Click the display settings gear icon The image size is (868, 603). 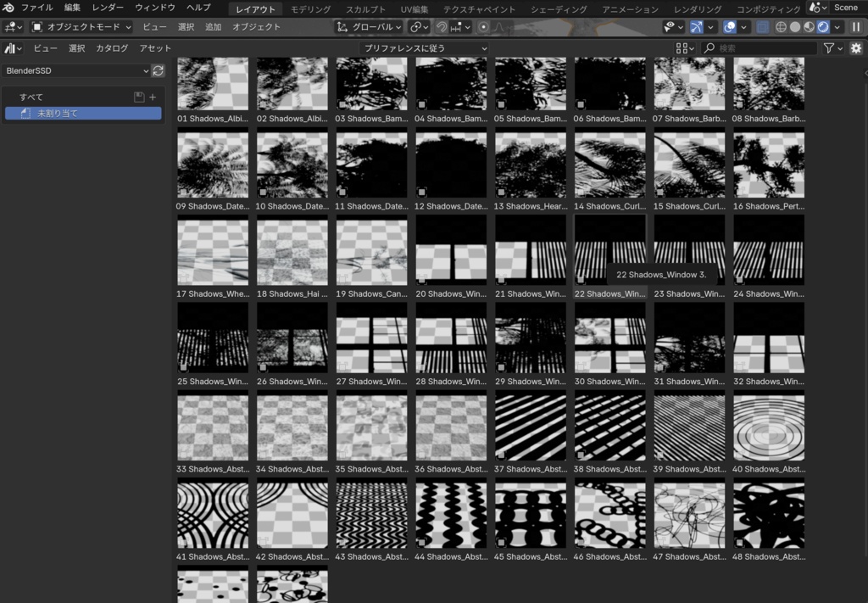point(856,48)
